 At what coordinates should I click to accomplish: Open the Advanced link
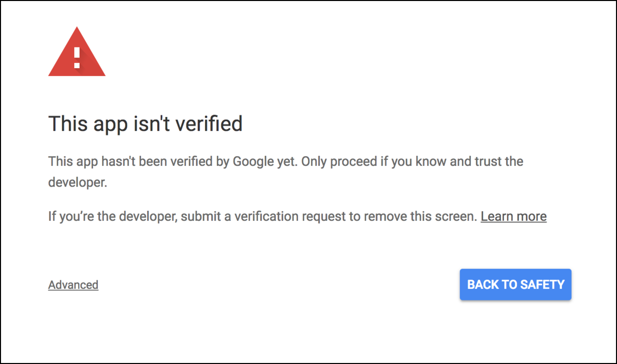[x=73, y=285]
